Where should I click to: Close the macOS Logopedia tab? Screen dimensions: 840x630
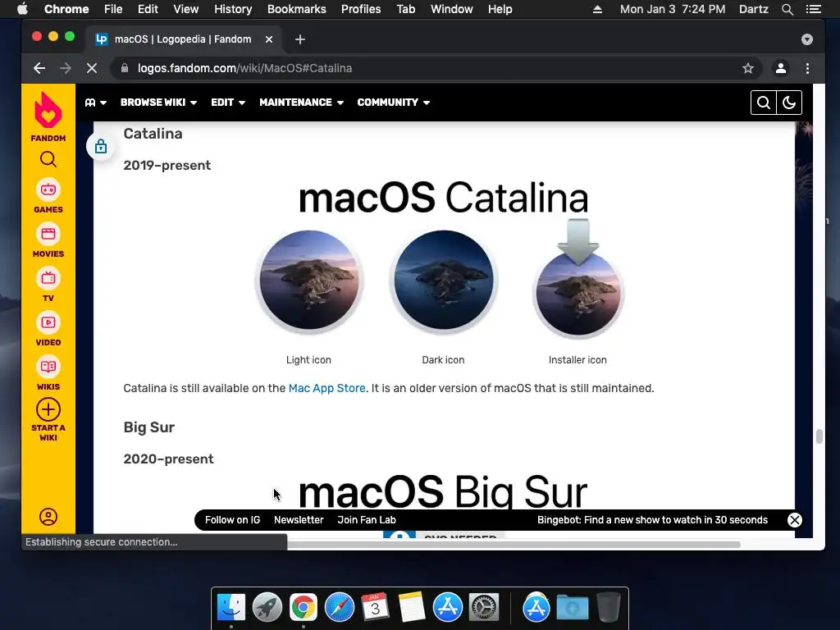pos(269,39)
